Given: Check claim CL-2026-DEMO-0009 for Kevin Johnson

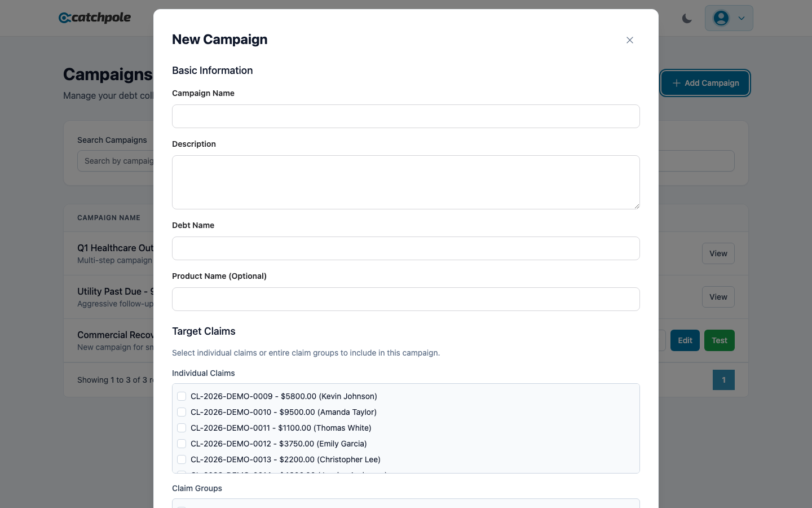Looking at the screenshot, I should (x=182, y=396).
